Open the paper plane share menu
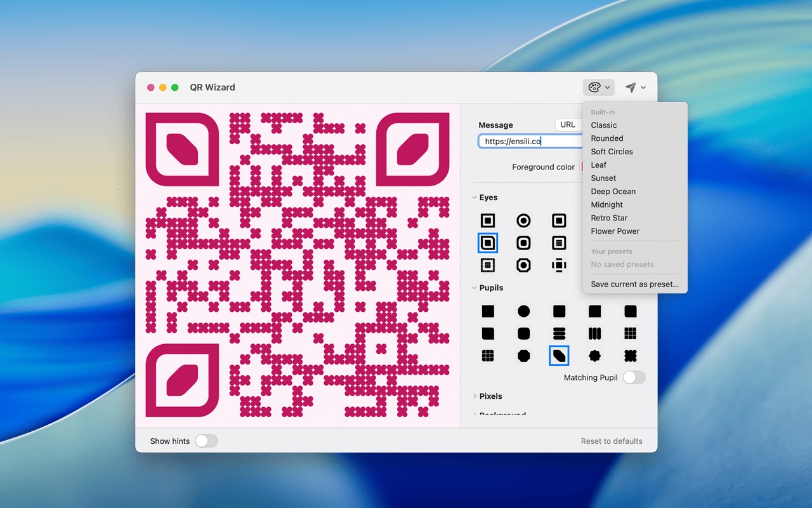This screenshot has height=508, width=812. click(635, 88)
